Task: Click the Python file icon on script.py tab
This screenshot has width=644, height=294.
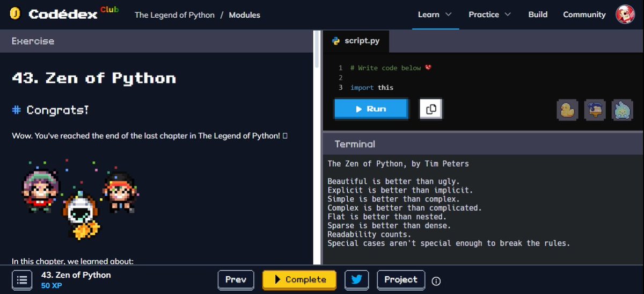Action: pyautogui.click(x=336, y=40)
